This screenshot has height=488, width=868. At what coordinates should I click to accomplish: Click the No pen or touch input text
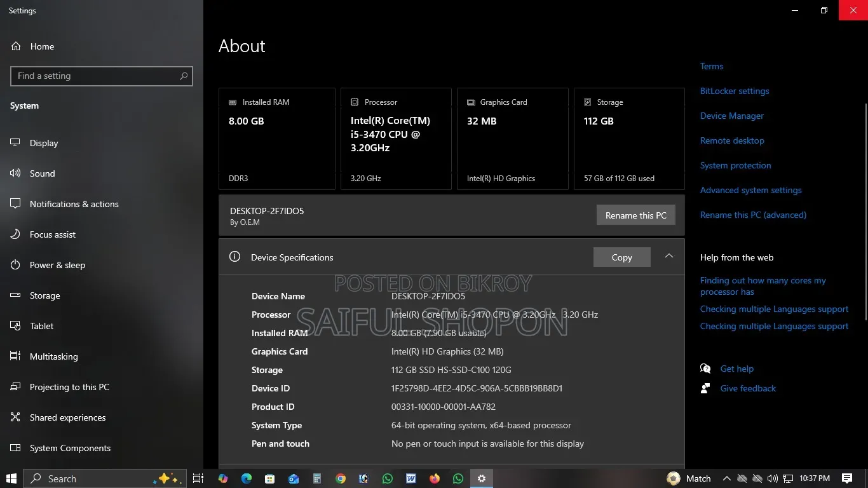click(x=487, y=444)
